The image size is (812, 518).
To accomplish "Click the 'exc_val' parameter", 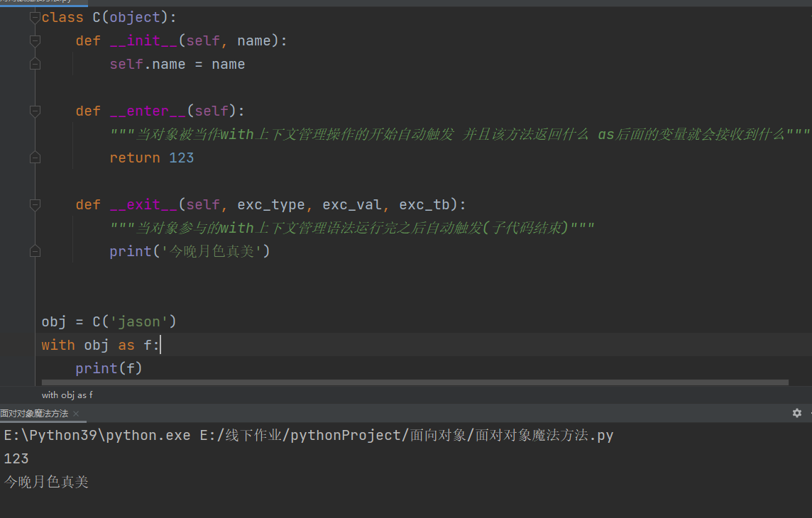I will tap(351, 205).
